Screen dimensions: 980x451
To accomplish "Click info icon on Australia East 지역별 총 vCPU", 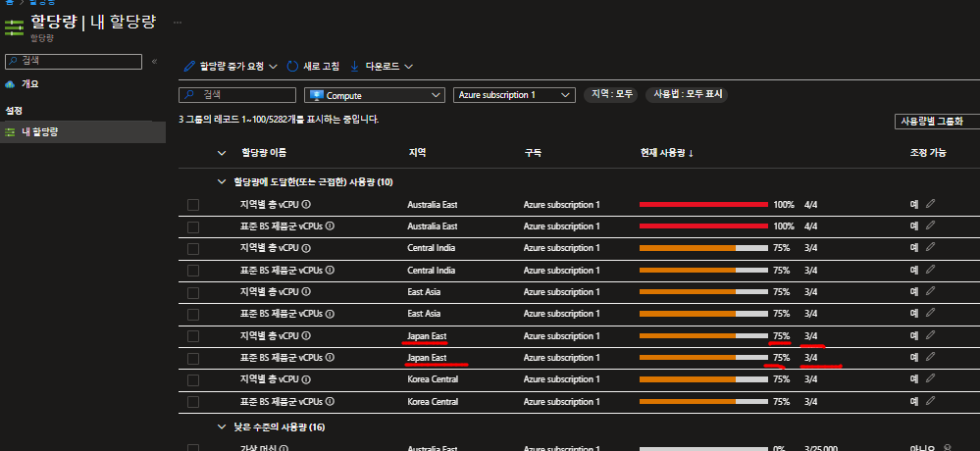I will tap(307, 204).
